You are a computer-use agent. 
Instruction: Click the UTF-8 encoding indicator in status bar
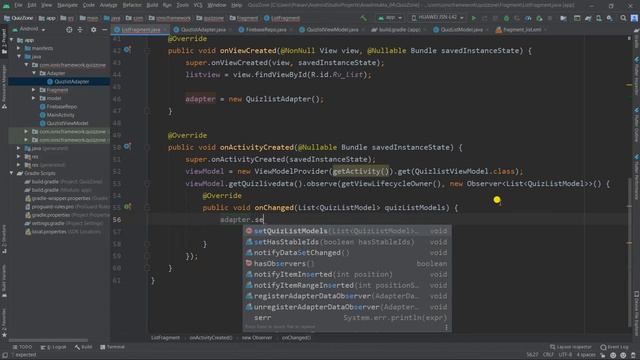(x=565, y=355)
